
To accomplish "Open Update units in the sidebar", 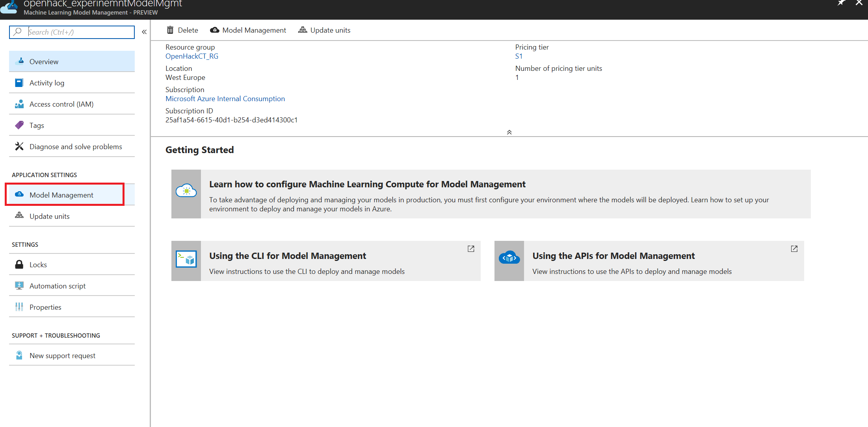I will point(72,216).
